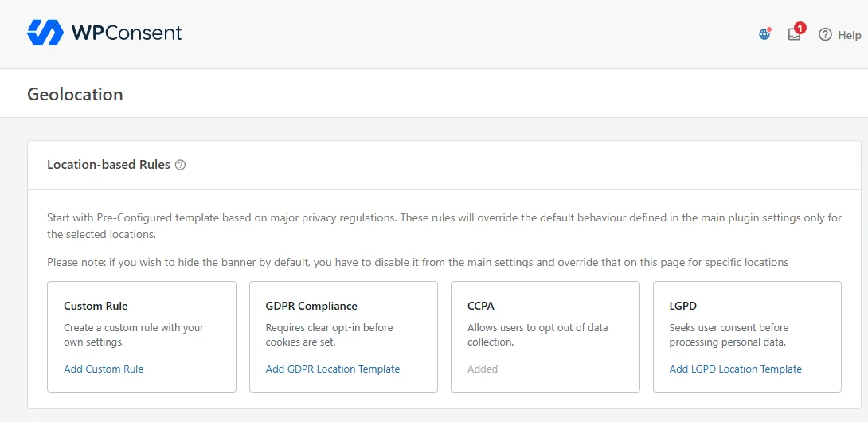Click the 'Please note' banner paragraph
868x422 pixels.
tap(418, 262)
